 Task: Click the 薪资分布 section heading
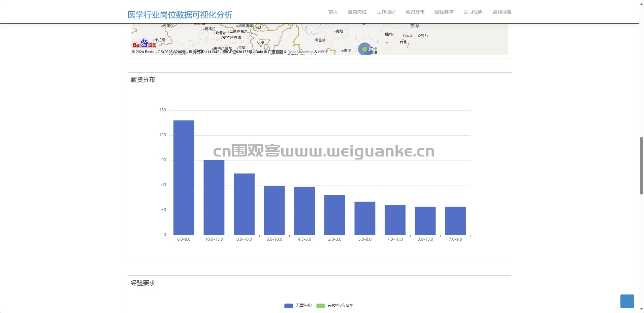[x=143, y=80]
